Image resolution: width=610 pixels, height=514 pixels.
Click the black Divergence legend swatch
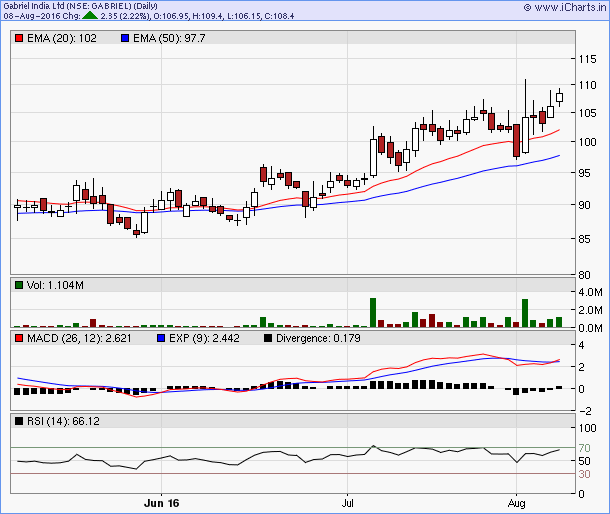click(268, 338)
